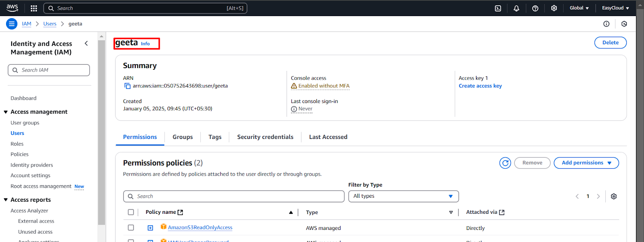The image size is (644, 242).
Task: Open Root access management in sidebar
Action: (x=41, y=186)
